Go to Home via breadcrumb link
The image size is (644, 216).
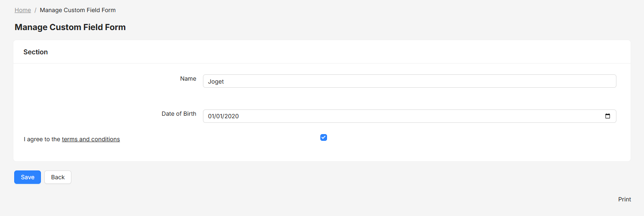pyautogui.click(x=23, y=10)
